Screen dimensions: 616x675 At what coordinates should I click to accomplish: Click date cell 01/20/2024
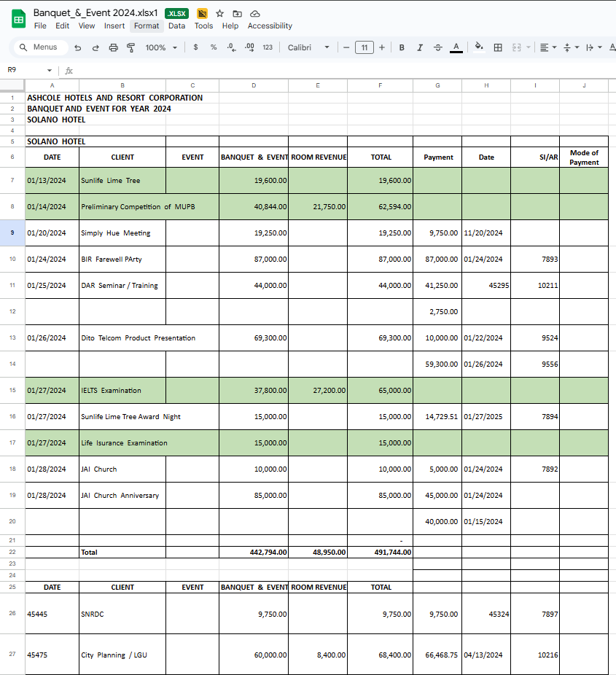click(52, 233)
